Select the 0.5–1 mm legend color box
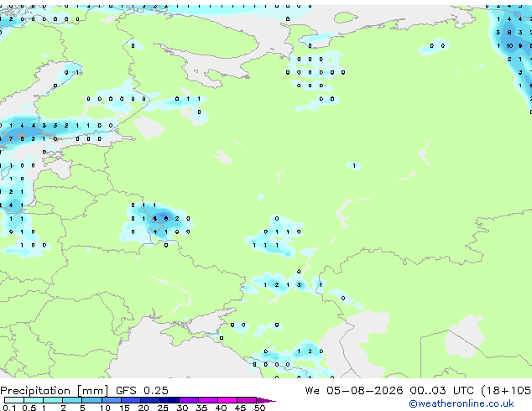Image resolution: width=532 pixels, height=411 pixels. pos(34,400)
